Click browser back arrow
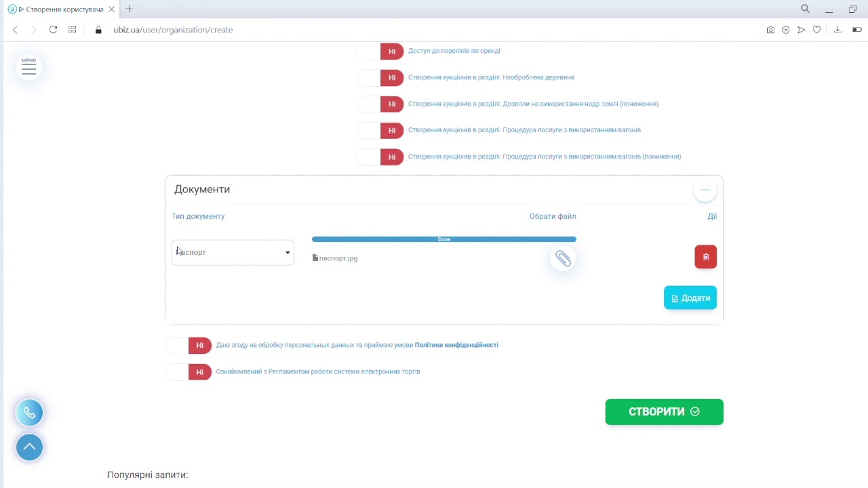 [15, 30]
